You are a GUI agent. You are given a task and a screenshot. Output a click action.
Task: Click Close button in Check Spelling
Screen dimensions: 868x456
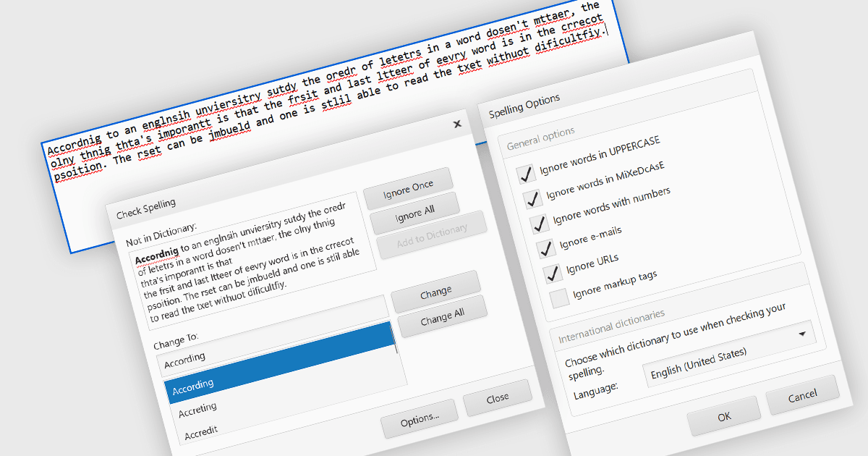pos(497,398)
